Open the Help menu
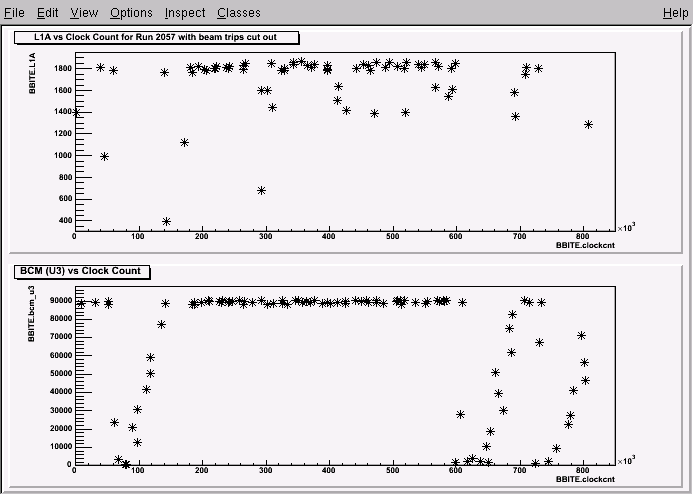 pos(675,13)
